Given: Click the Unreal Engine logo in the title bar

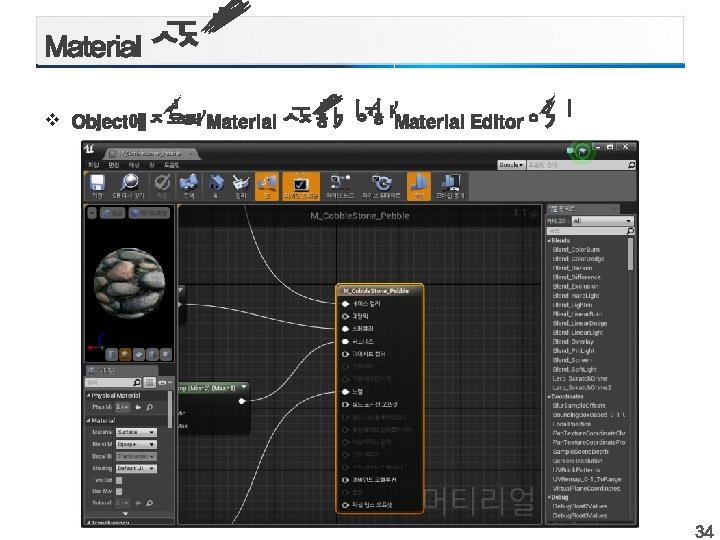Looking at the screenshot, I should tap(89, 149).
